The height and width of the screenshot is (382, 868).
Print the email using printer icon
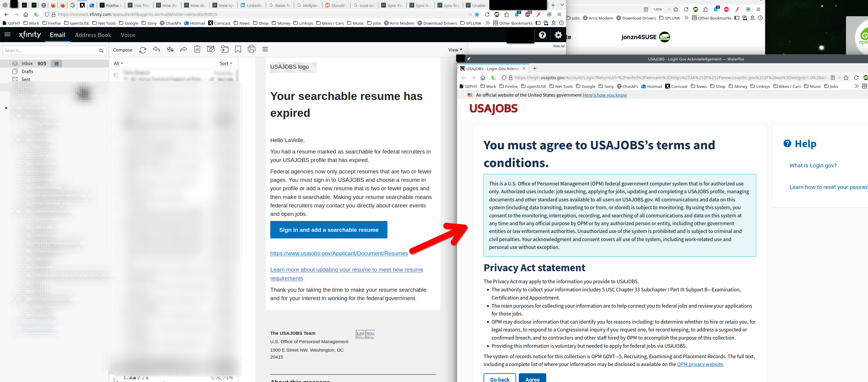pyautogui.click(x=251, y=49)
